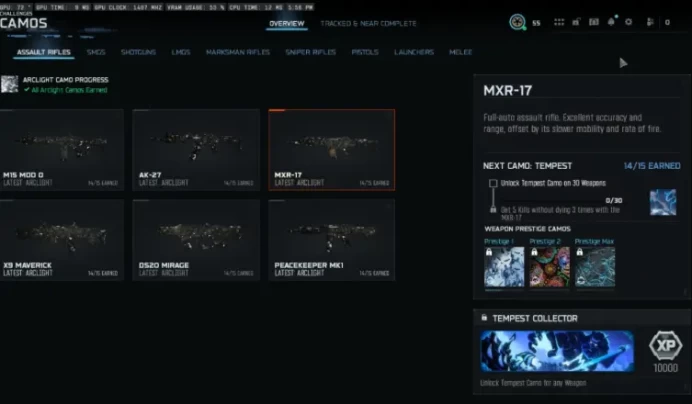This screenshot has width=692, height=404.
Task: Click the Prestige Max camo swatch
Action: click(x=595, y=267)
